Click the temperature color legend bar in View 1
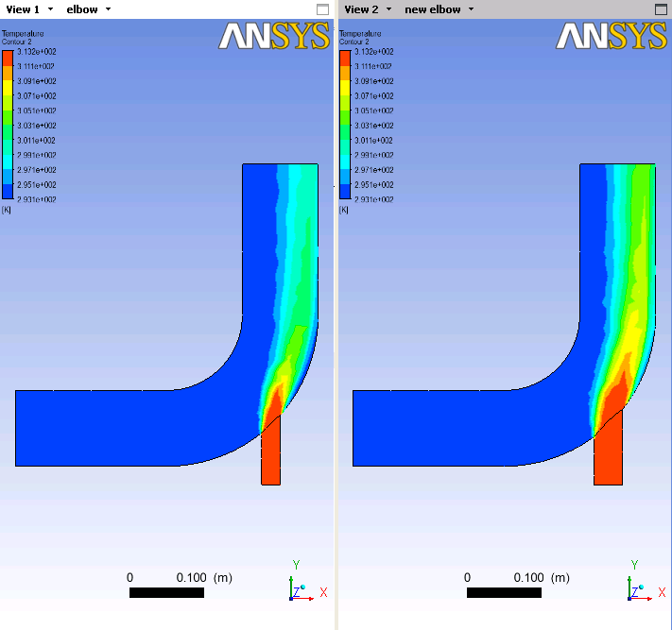Screen dimensions: 672x630 tap(8, 125)
